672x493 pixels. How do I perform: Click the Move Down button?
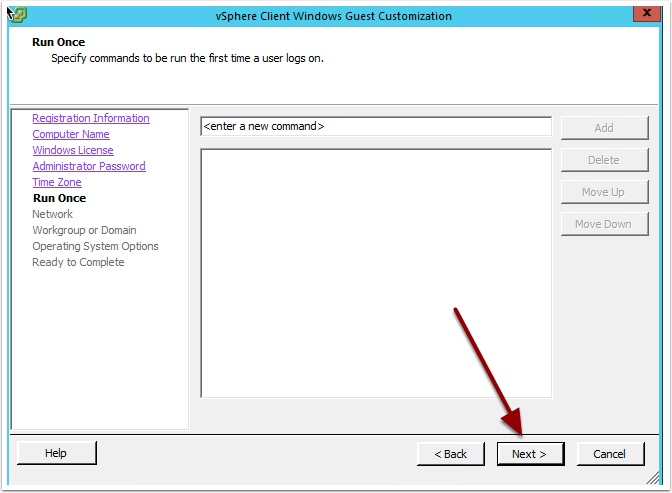click(604, 224)
